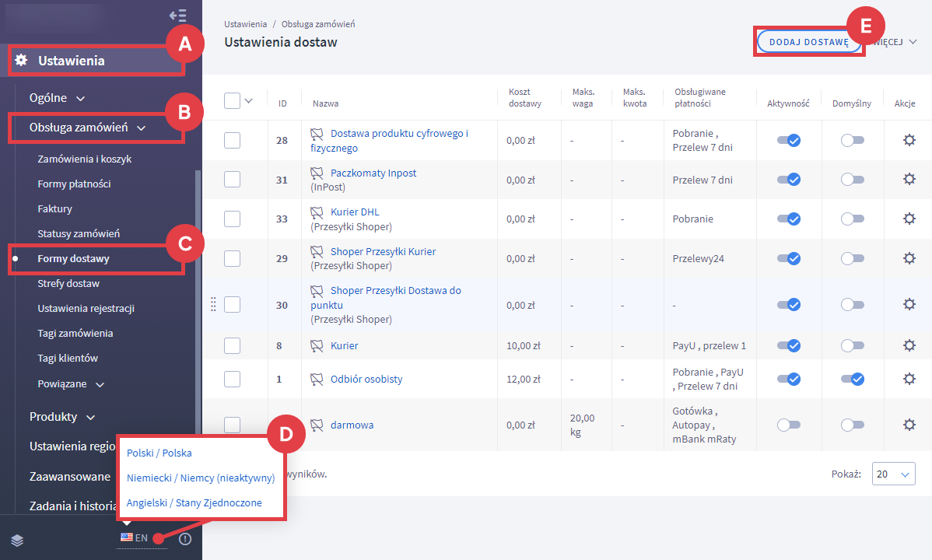Set Kurier as default delivery toggle
This screenshot has width=932, height=560.
tap(852, 345)
